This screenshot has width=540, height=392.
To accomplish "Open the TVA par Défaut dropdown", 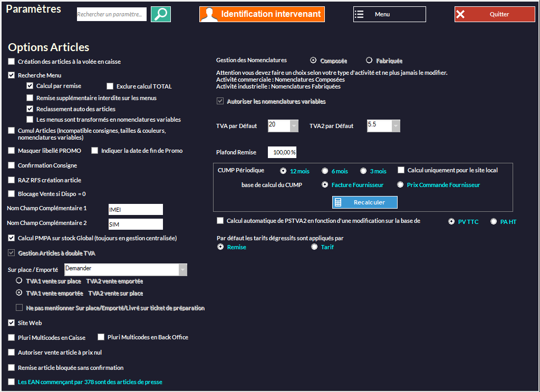I will [x=294, y=126].
